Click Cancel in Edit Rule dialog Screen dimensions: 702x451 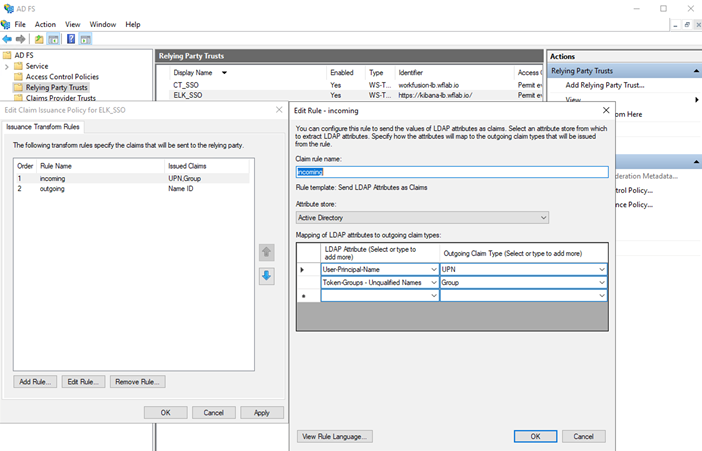(583, 436)
